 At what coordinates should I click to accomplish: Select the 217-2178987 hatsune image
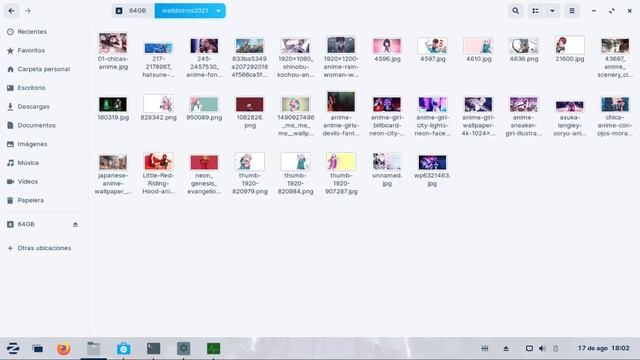158,48
